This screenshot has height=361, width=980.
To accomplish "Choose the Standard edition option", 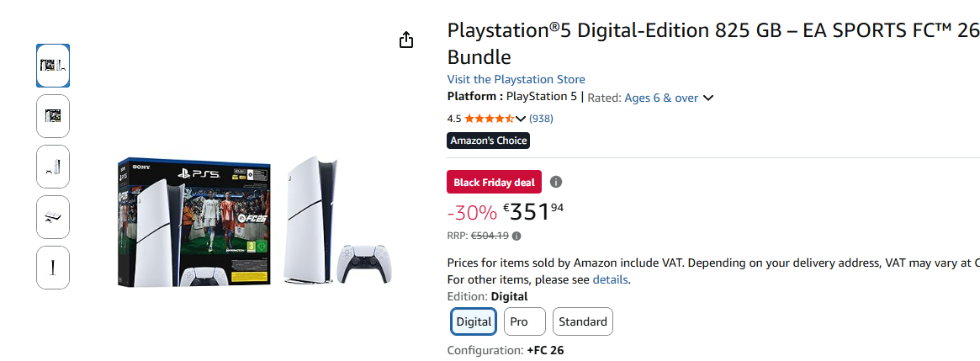I will click(x=582, y=321).
